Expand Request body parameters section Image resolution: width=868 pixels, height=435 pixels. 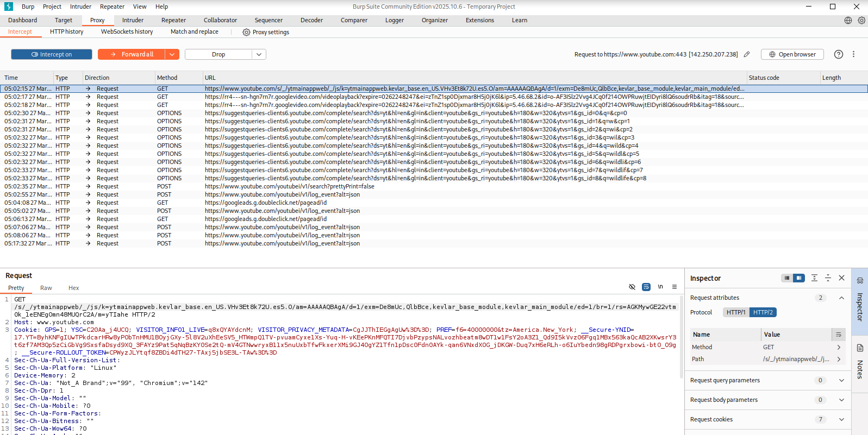841,400
